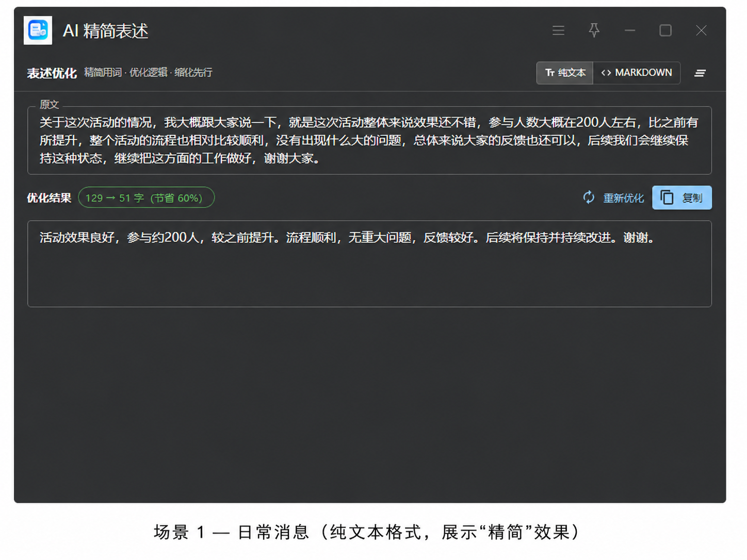Open the hamburger menu in title bar
Screen dimensions: 747x560
[558, 30]
